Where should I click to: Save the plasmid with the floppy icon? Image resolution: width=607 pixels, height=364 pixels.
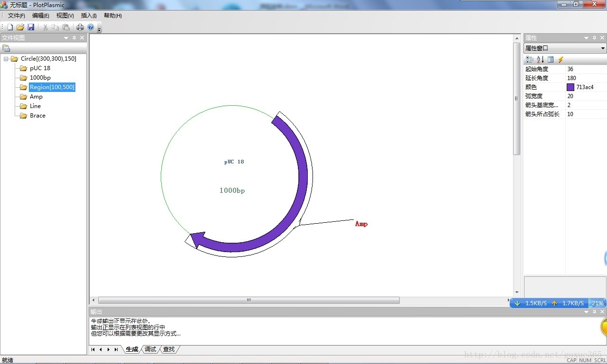pos(31,27)
